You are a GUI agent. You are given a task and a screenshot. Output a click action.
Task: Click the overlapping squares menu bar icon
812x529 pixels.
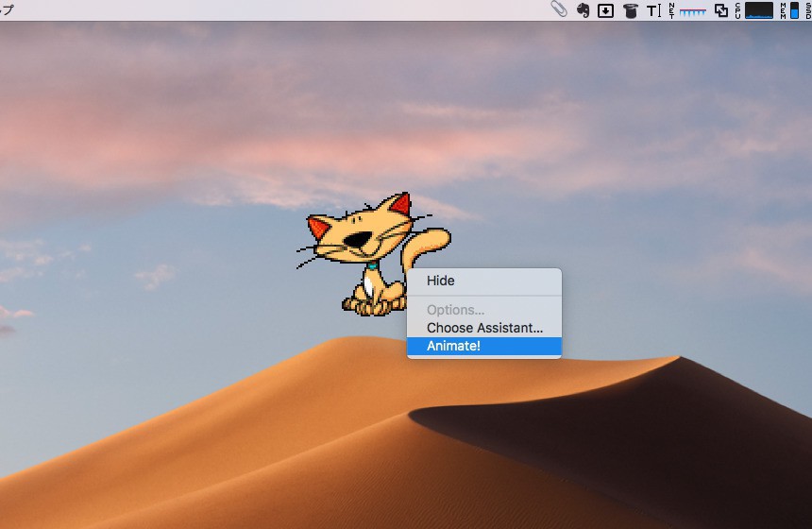tap(720, 10)
